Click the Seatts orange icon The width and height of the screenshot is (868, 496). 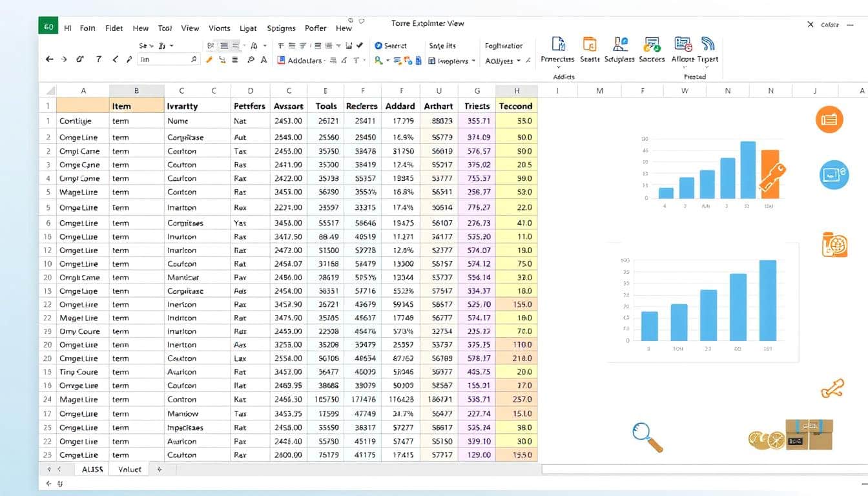pyautogui.click(x=590, y=44)
